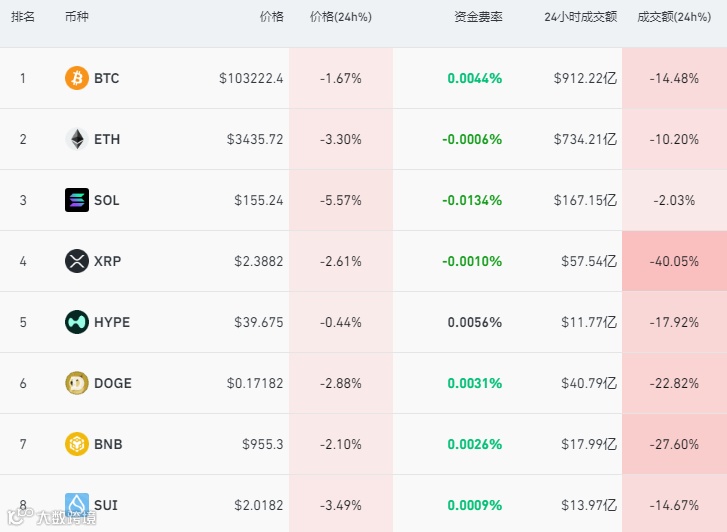Open the HYPE symbol link
This screenshot has height=532, width=727.
tap(112, 322)
